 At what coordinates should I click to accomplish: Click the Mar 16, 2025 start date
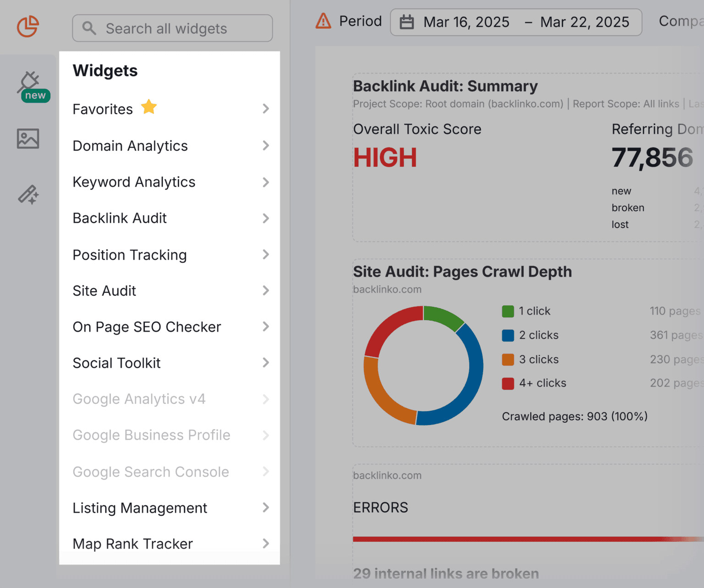pyautogui.click(x=466, y=22)
